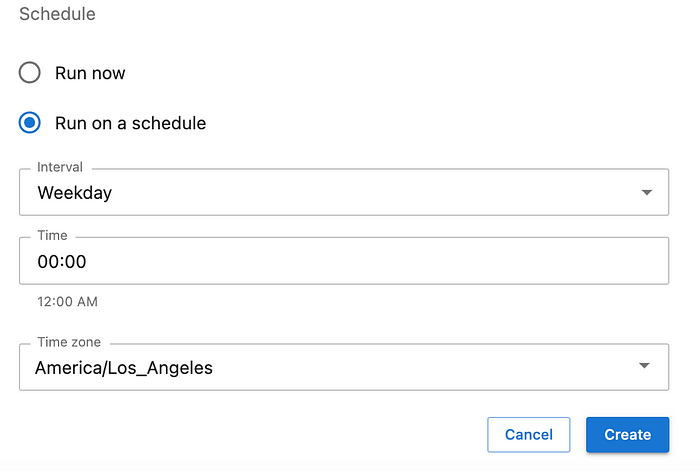Image resolution: width=700 pixels, height=472 pixels.
Task: Expand the Time zone dropdown arrow
Action: pyautogui.click(x=646, y=367)
